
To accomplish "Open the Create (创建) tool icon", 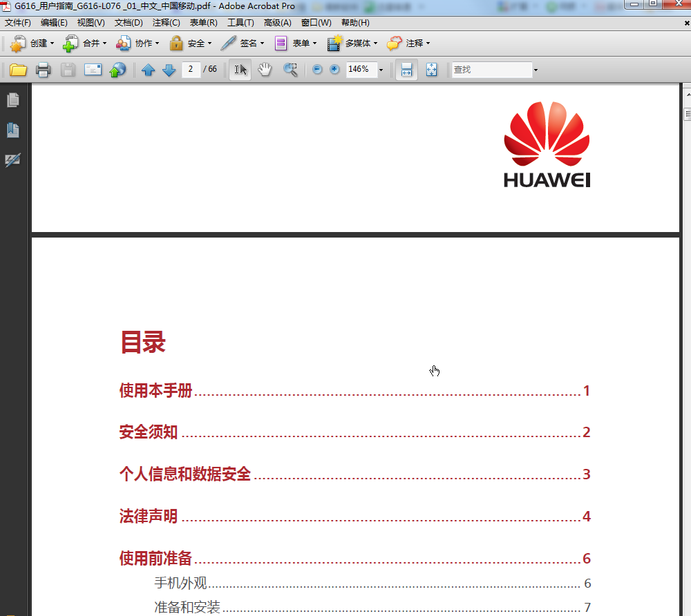I will [18, 43].
